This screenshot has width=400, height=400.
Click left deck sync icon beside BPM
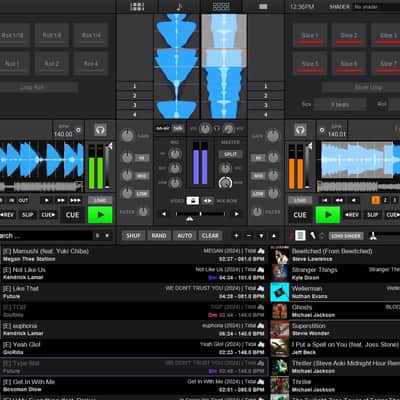[x=78, y=130]
